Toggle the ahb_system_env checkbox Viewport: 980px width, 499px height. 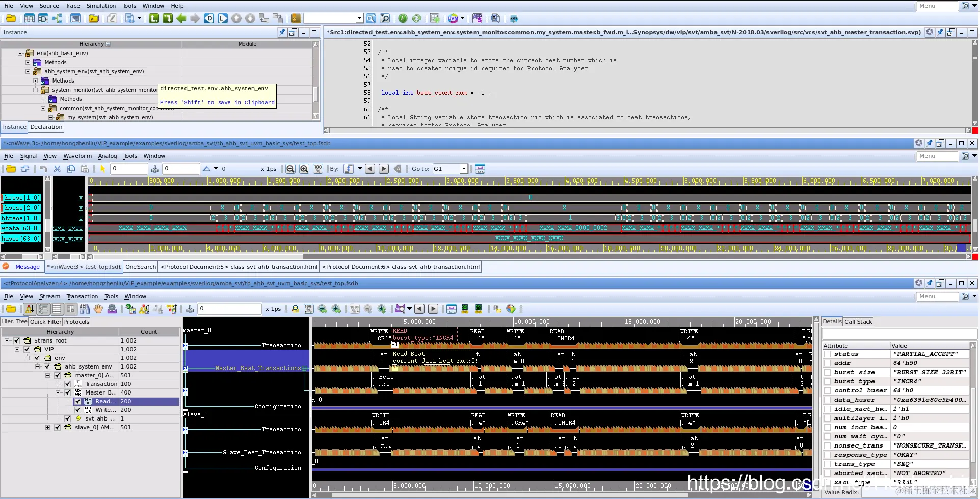[47, 366]
